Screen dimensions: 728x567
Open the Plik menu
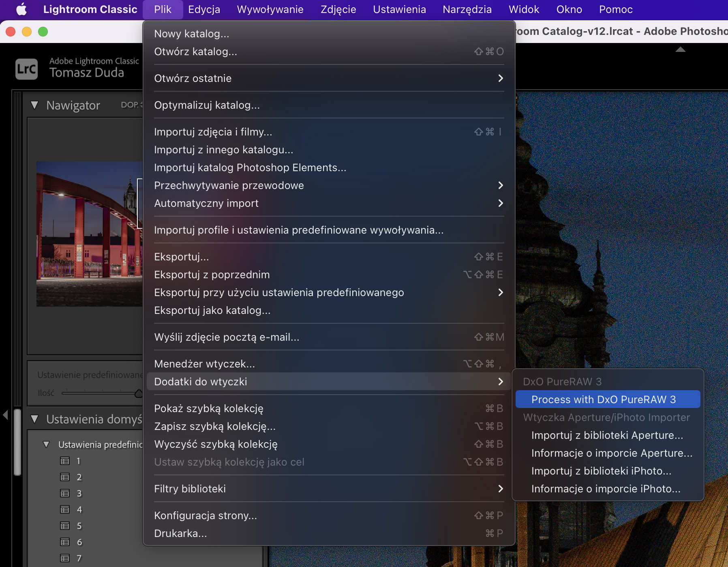click(163, 9)
